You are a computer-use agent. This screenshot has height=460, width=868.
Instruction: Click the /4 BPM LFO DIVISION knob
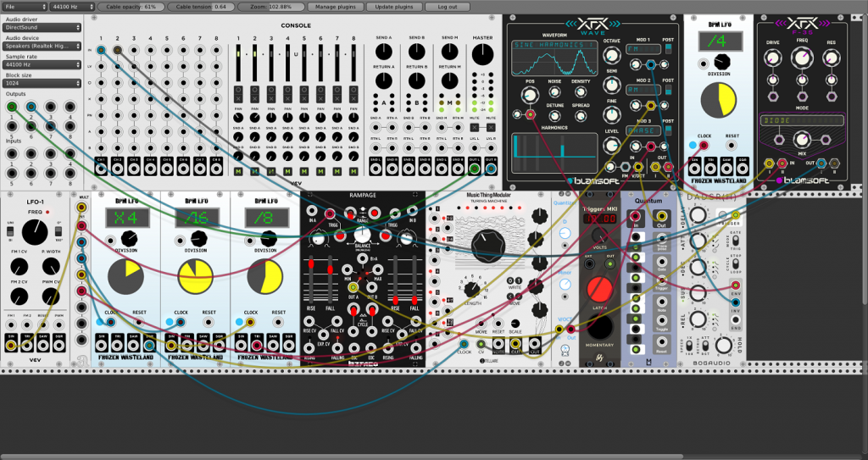click(721, 63)
